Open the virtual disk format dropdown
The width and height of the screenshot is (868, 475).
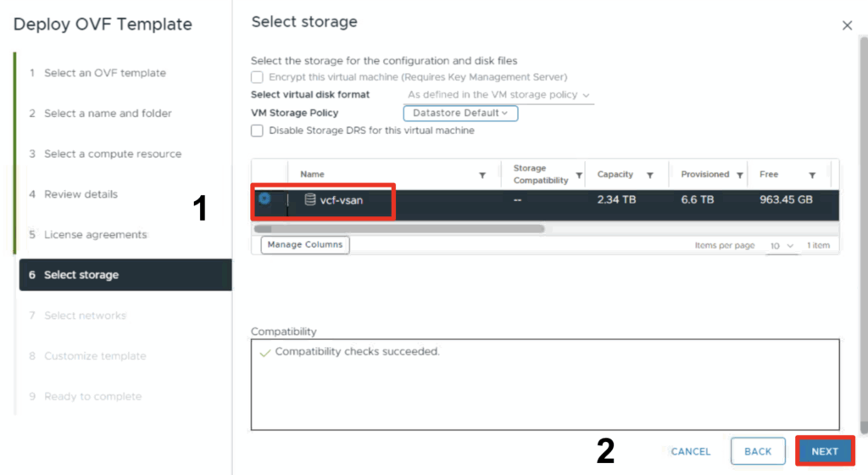click(x=498, y=95)
